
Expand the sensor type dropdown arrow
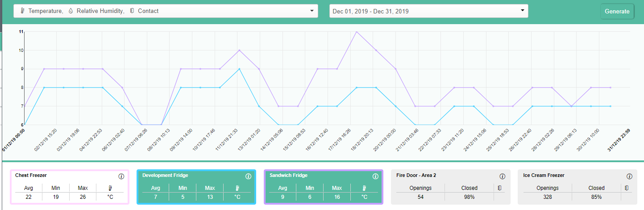pos(312,11)
